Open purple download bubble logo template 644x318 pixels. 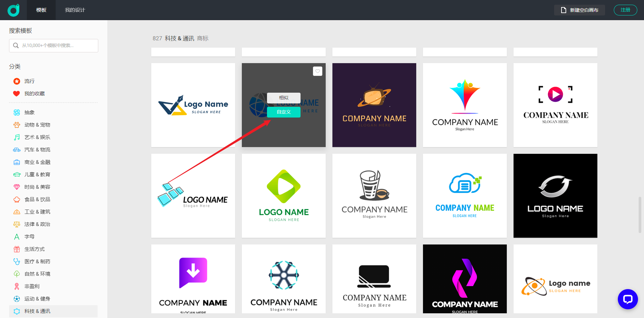point(193,279)
